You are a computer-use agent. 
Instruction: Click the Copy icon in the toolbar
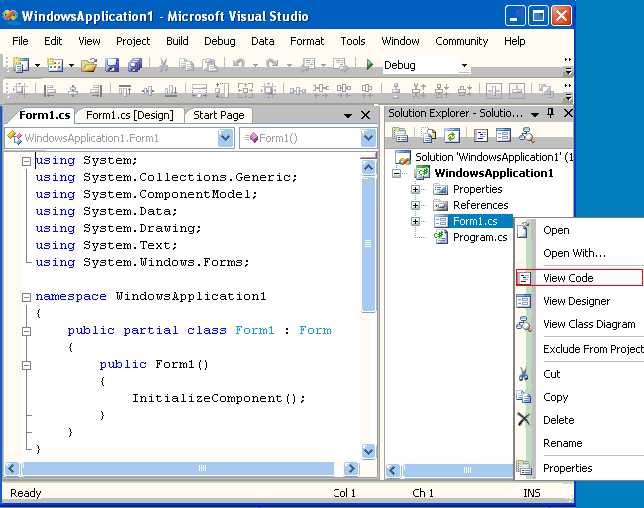coord(186,65)
